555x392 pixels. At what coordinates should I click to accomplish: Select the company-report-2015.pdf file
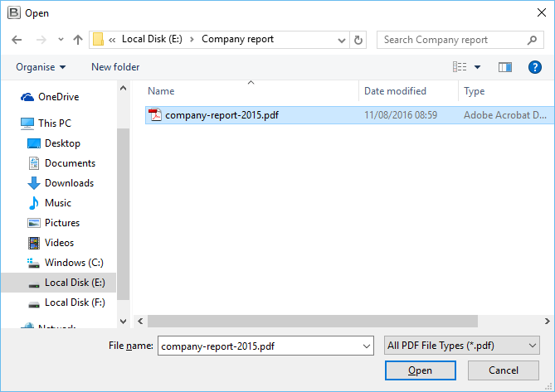222,115
